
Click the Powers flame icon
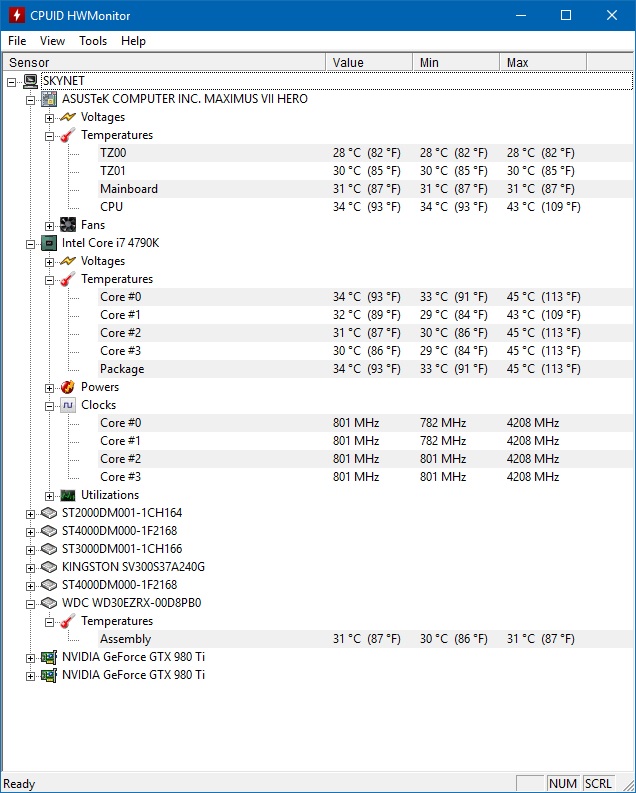tap(68, 387)
